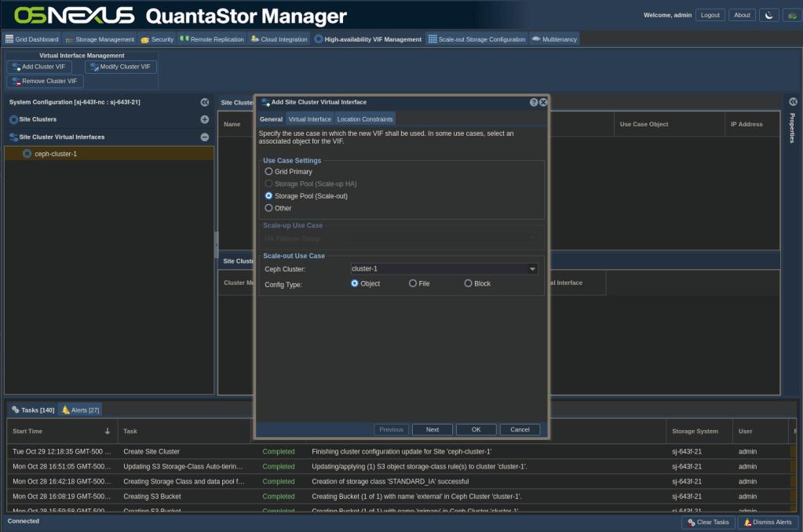The width and height of the screenshot is (803, 532).
Task: Click the Next button
Action: [432, 429]
